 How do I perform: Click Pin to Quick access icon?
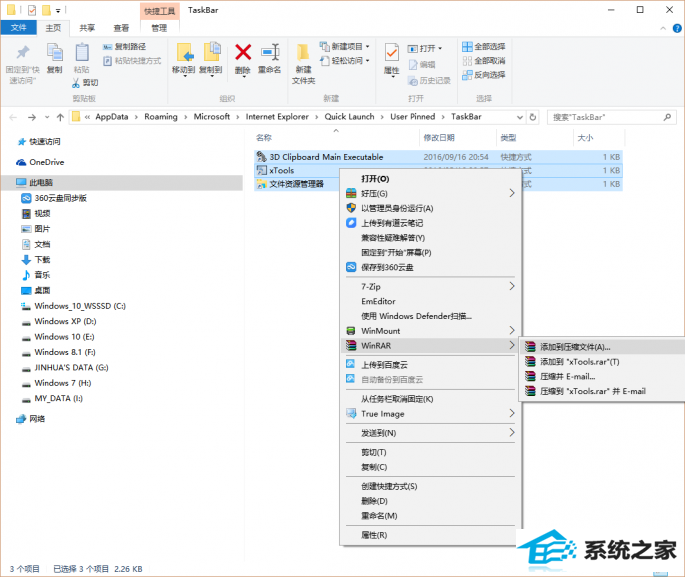click(22, 53)
